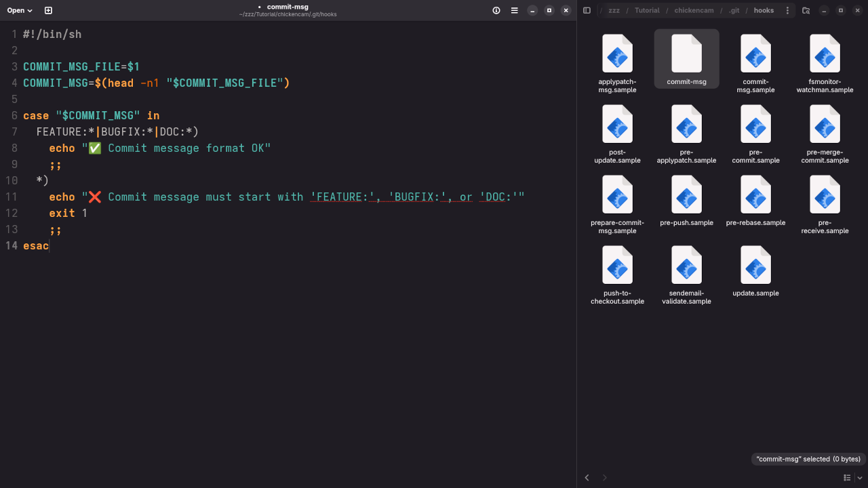Select the post-update.sample file icon

click(x=617, y=124)
